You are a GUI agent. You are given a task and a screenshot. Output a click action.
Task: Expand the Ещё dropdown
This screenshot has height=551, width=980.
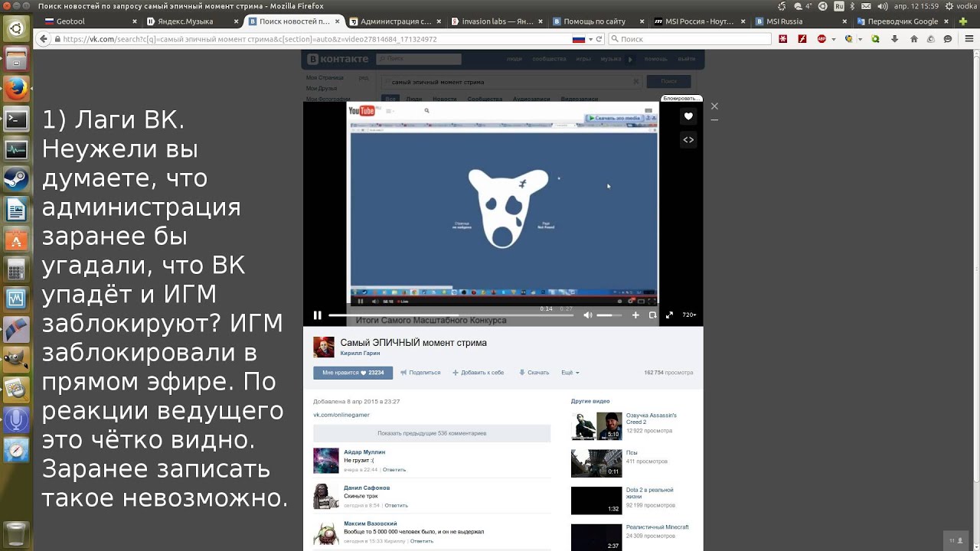pyautogui.click(x=570, y=373)
